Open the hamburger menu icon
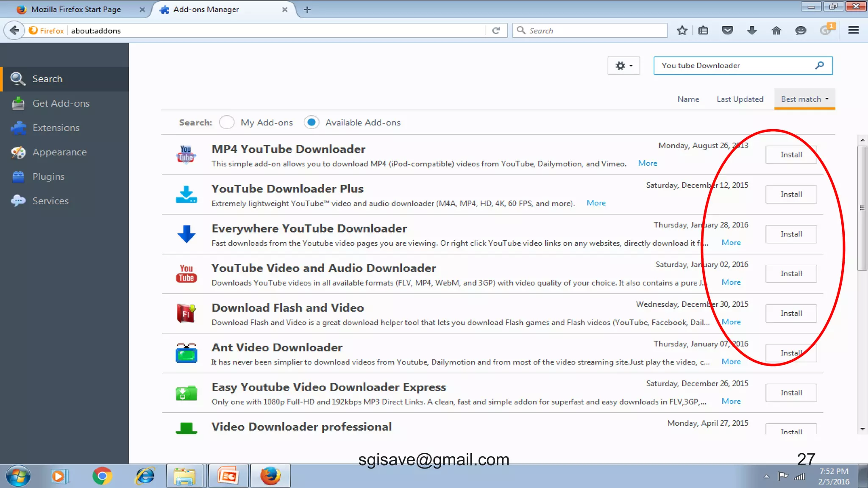868x488 pixels. (854, 30)
